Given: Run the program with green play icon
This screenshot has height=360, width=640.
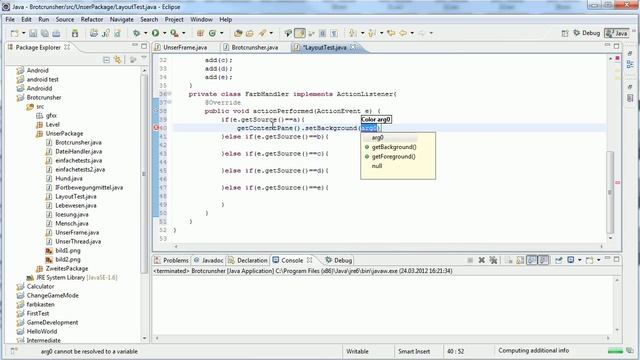Looking at the screenshot, I should [x=156, y=33].
